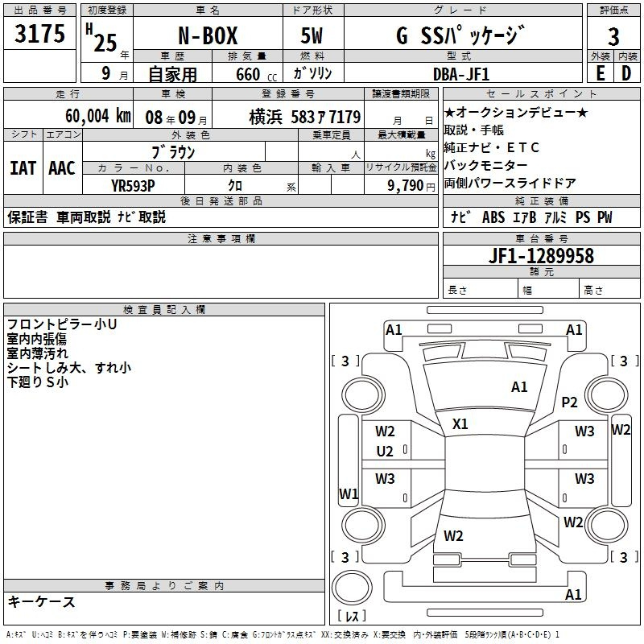
Task: Click lot number 3175
Action: [x=39, y=34]
